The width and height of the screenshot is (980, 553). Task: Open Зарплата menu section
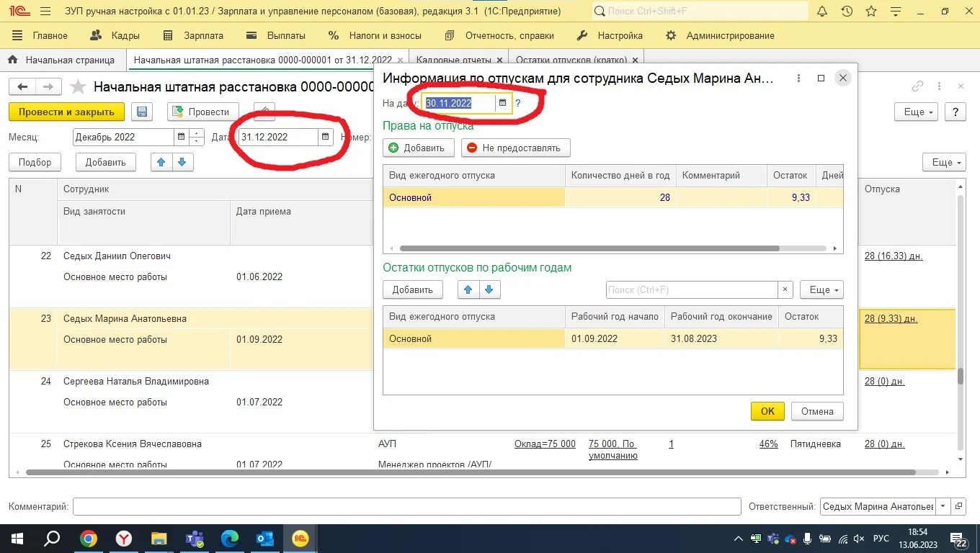tap(193, 35)
